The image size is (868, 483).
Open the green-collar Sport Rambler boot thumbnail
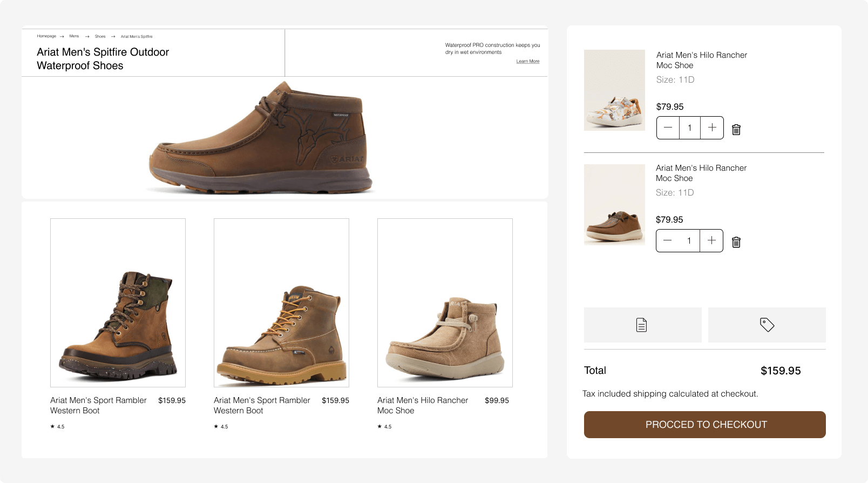(x=118, y=303)
